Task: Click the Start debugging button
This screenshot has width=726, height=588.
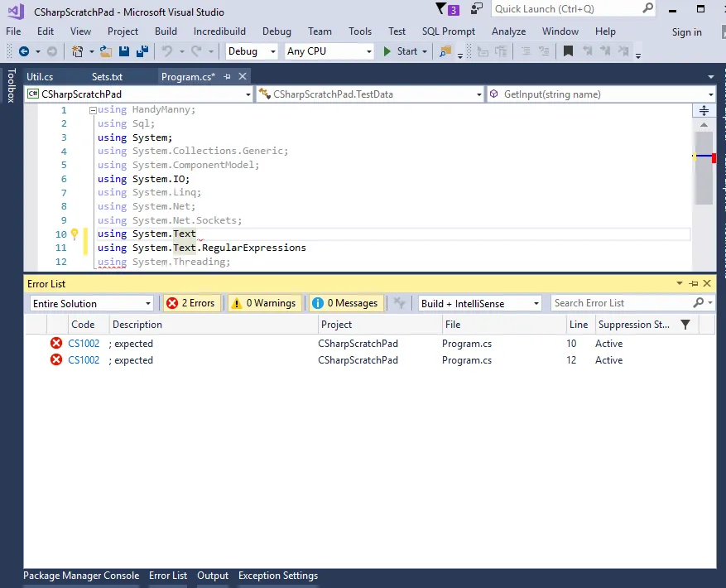Action: click(401, 51)
